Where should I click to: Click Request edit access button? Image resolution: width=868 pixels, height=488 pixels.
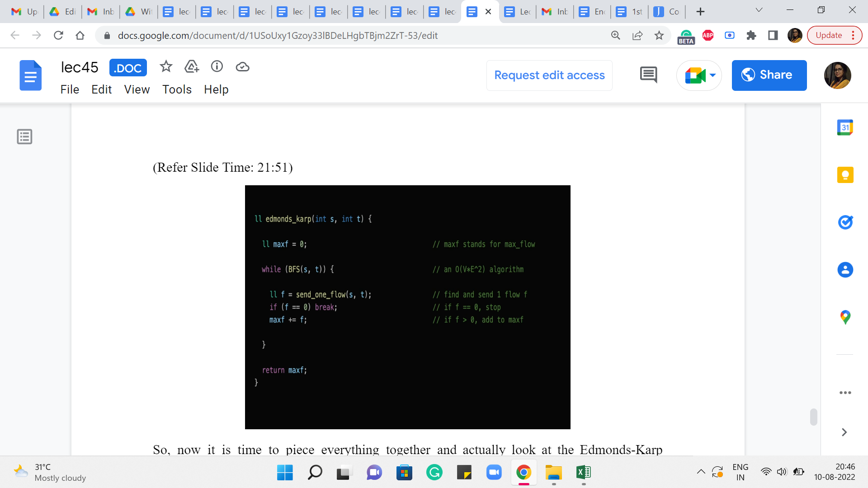549,75
